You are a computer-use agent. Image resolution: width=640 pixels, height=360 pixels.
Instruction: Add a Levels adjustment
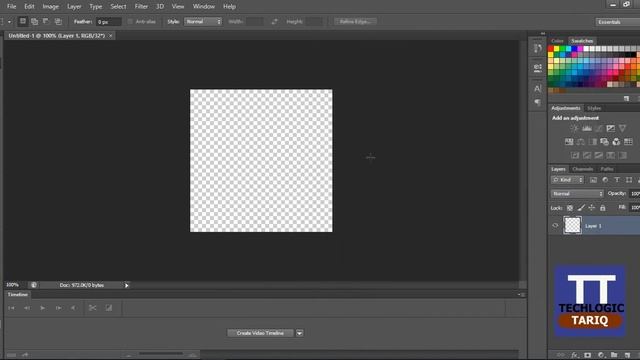pos(587,129)
